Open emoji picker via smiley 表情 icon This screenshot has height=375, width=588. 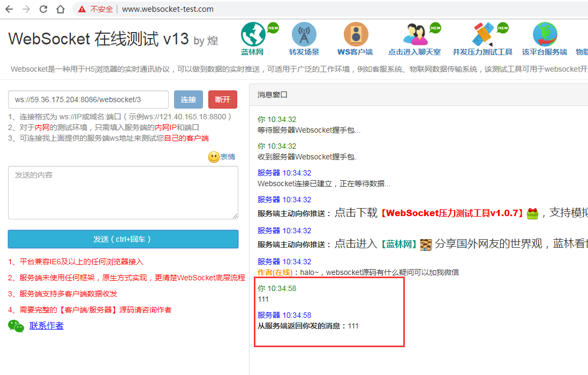click(213, 156)
